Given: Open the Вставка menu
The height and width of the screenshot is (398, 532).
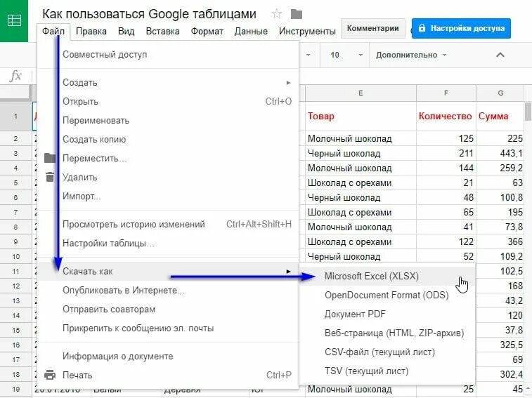Looking at the screenshot, I should [162, 31].
